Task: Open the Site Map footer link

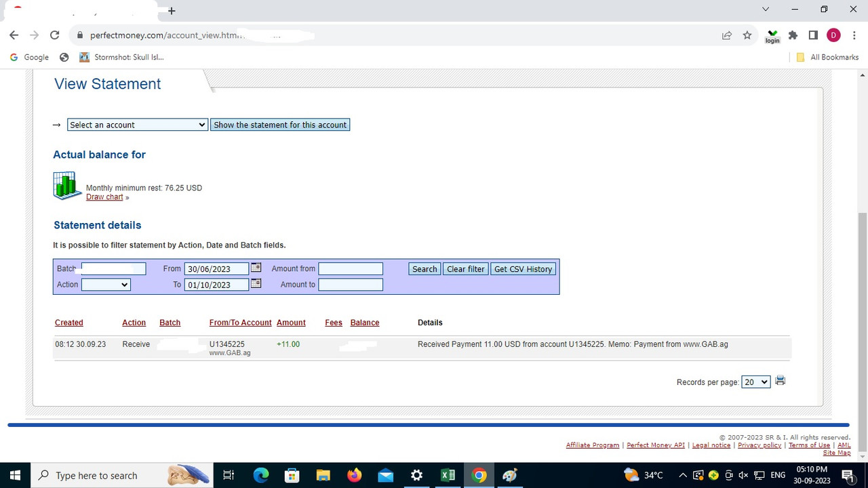Action: point(837,453)
